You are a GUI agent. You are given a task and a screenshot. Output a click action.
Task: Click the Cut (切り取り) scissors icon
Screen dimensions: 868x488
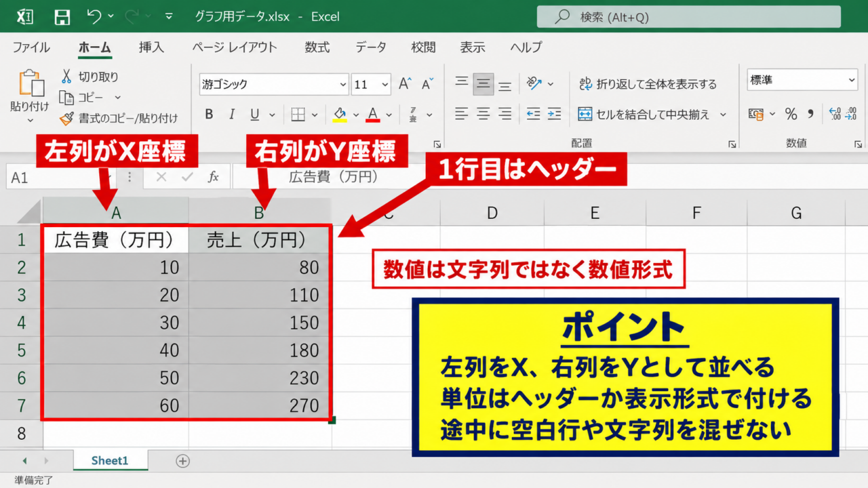pos(66,77)
